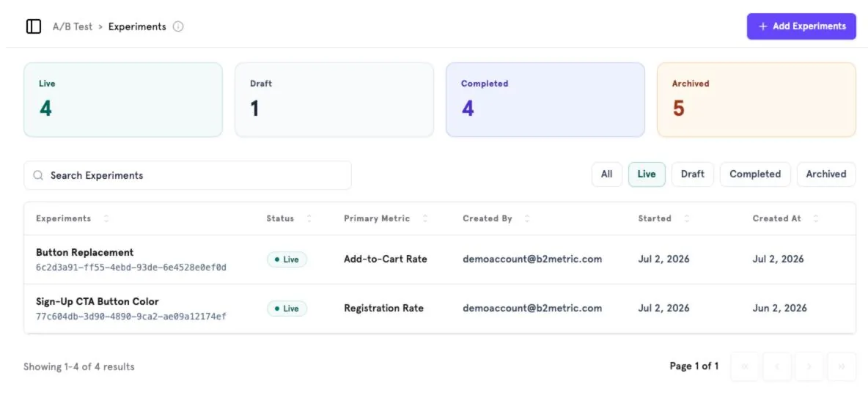The height and width of the screenshot is (398, 868).
Task: Open the Archived summary card
Action: tap(756, 100)
